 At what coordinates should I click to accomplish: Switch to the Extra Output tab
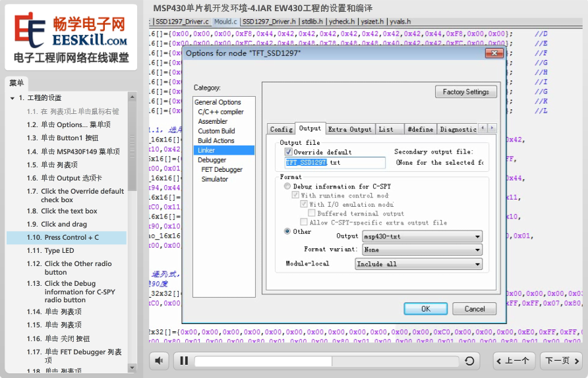[349, 129]
